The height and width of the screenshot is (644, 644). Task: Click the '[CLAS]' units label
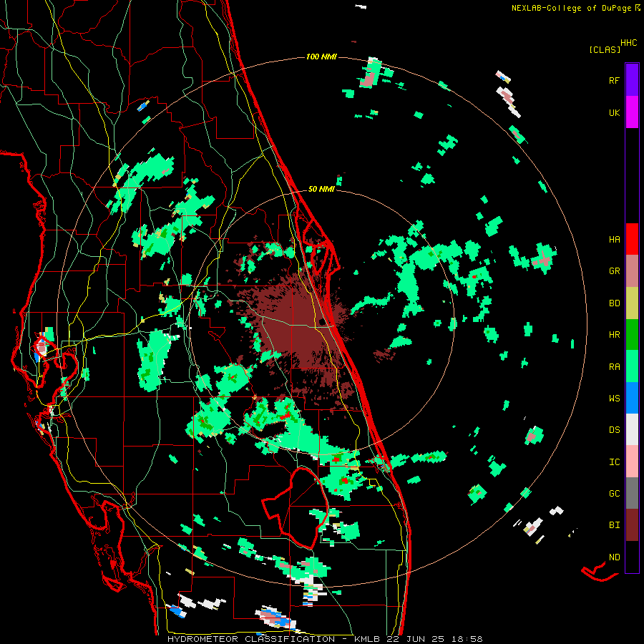point(605,49)
